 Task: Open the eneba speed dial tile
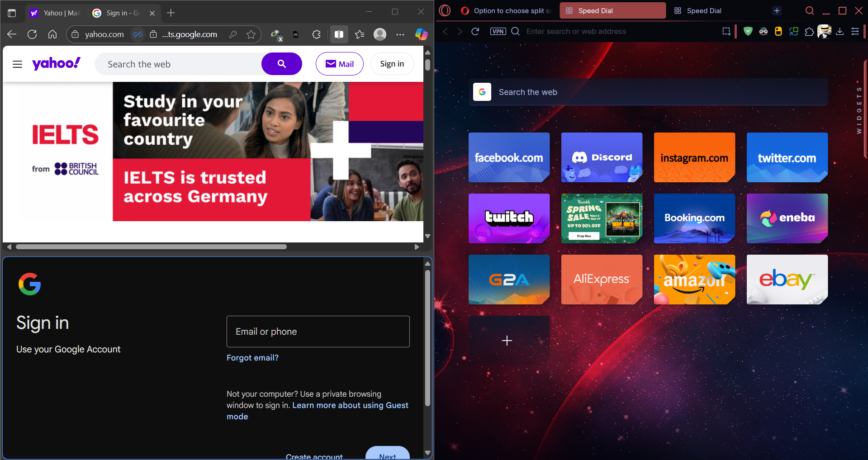click(787, 218)
